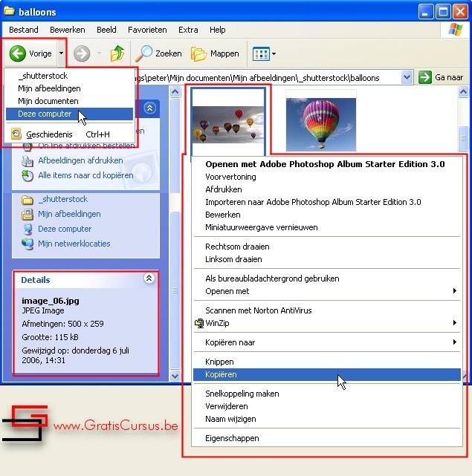
Task: Toggle the Mappen folders pane
Action: point(215,54)
